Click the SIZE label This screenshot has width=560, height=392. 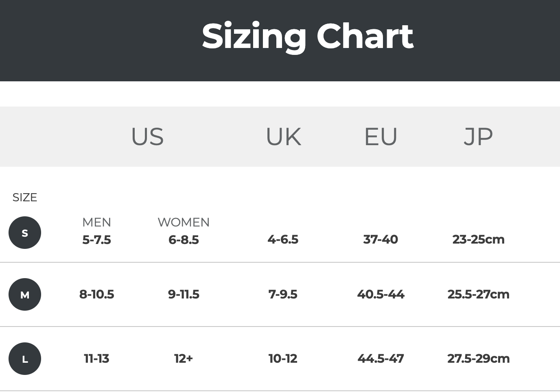point(25,198)
